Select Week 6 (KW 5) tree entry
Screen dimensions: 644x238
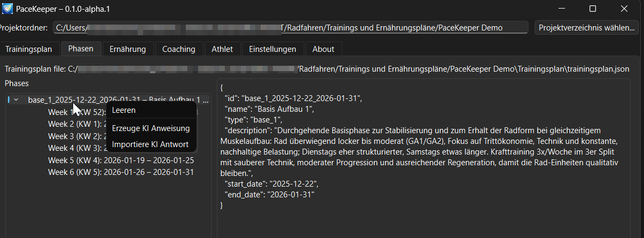(121, 172)
